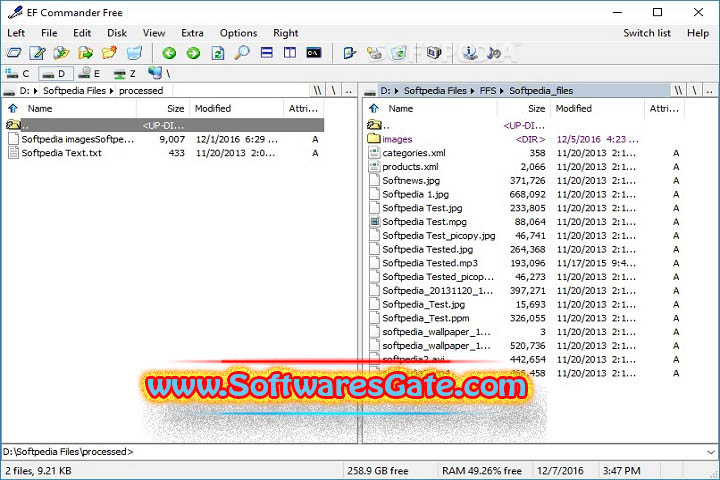Select products.xml in right panel
720x480 pixels.
[x=525, y=167]
